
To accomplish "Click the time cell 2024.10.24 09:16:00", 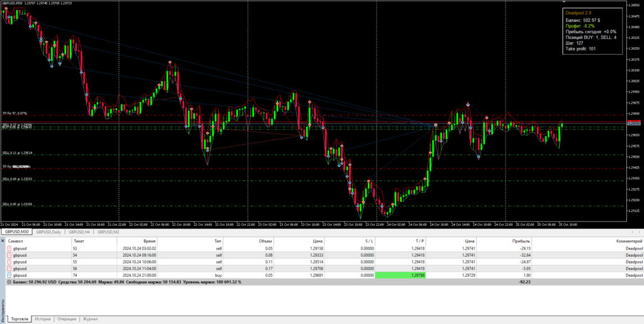I will tap(139, 255).
